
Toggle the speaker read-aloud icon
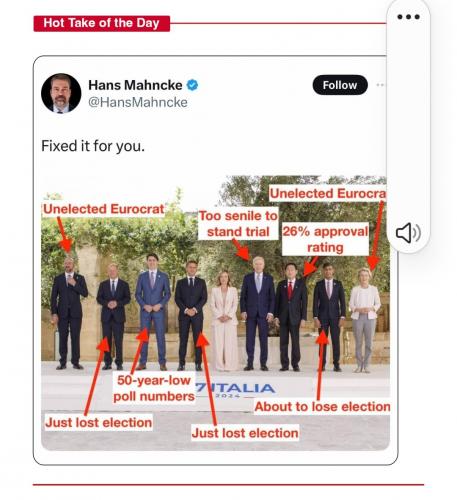(408, 233)
